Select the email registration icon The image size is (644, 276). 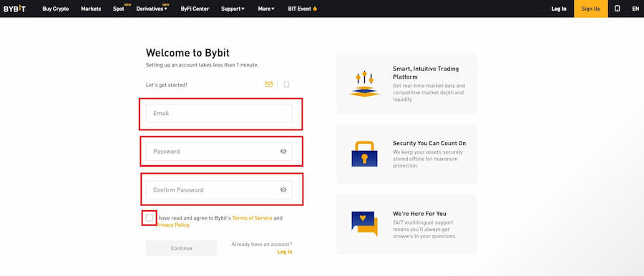(x=269, y=84)
